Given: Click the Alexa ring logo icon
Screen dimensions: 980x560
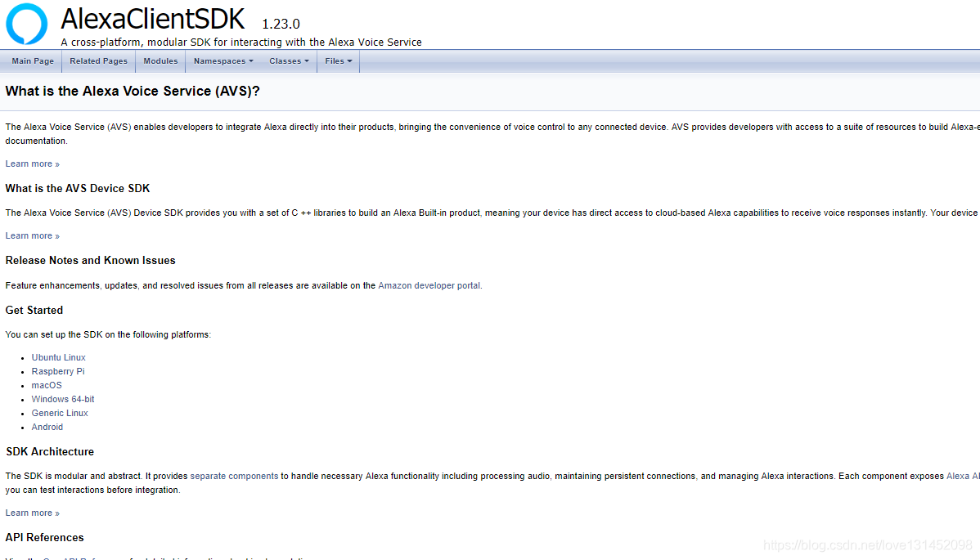Looking at the screenshot, I should (26, 25).
